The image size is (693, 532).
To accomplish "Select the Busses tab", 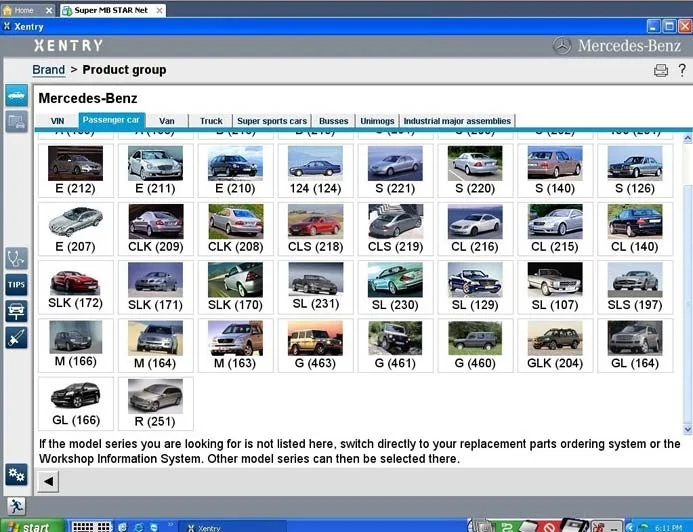I will click(x=334, y=121).
